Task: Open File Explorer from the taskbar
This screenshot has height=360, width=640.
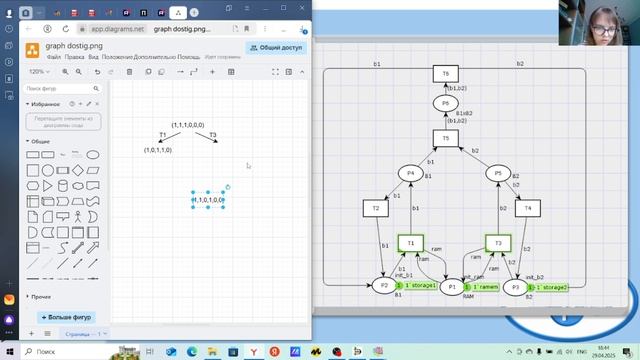Action: (212, 351)
